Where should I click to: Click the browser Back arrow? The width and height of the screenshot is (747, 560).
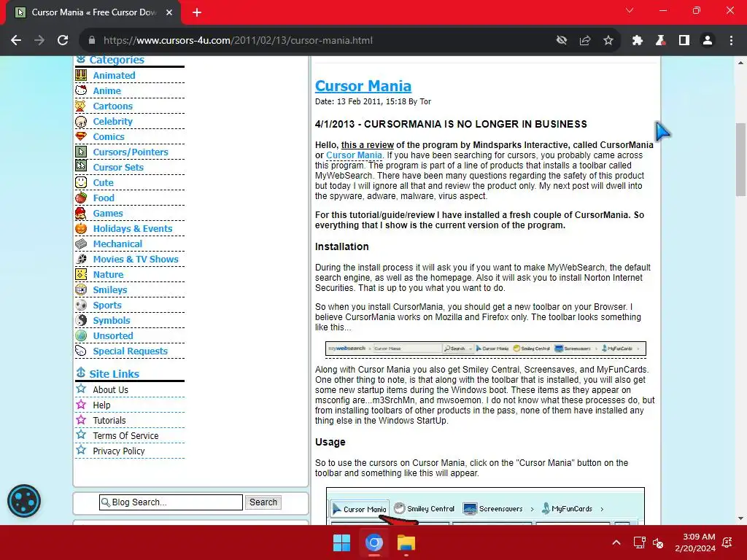point(16,41)
